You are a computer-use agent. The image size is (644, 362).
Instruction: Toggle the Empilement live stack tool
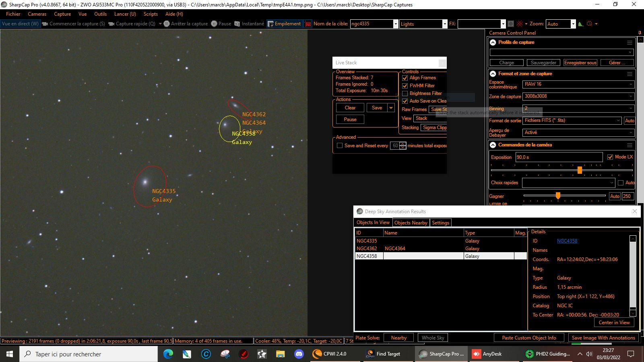coord(284,24)
